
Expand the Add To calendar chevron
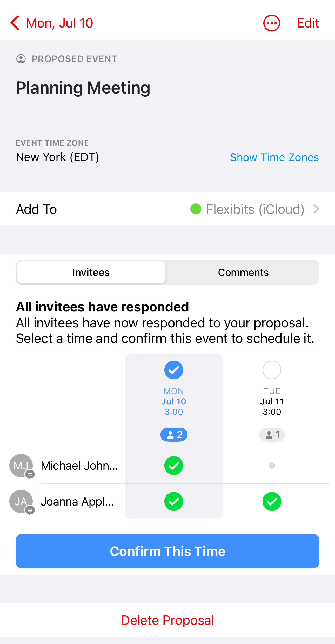[316, 209]
